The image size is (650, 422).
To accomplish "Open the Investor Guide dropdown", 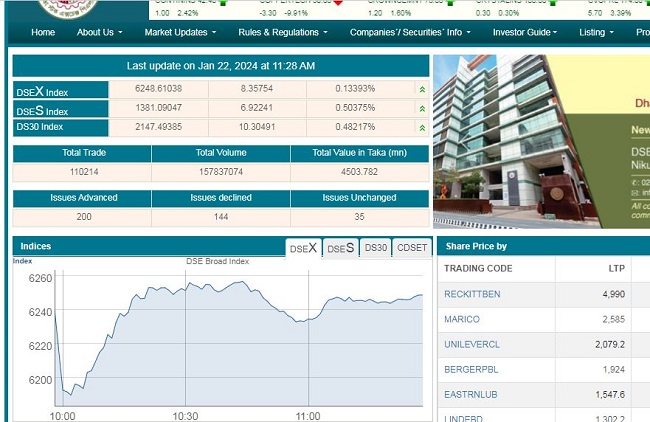I will [x=525, y=33].
